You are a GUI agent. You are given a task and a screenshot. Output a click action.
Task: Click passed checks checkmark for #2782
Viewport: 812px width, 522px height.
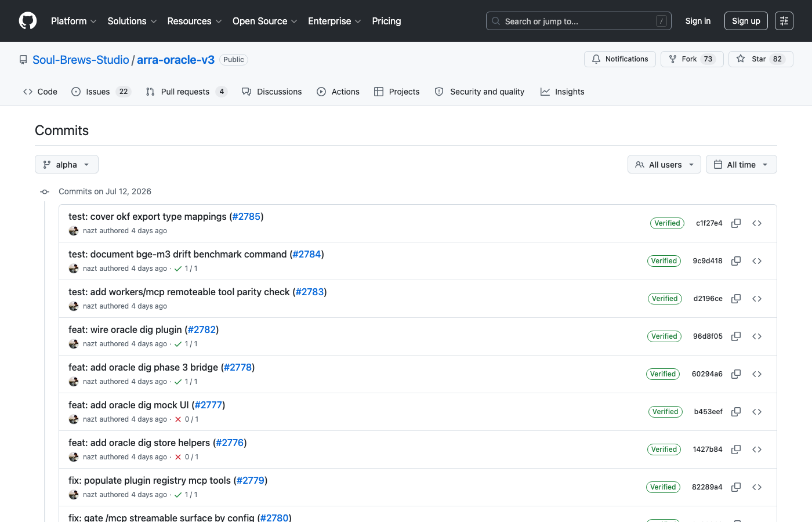pos(178,344)
